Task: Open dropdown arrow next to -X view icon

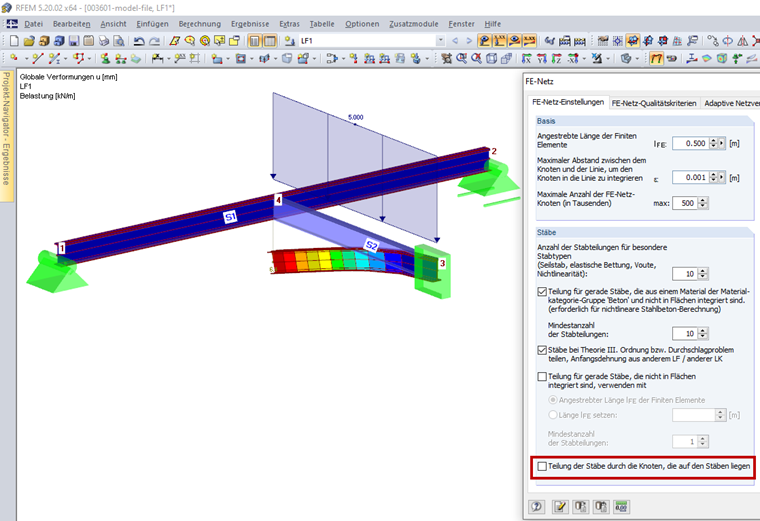Action: tap(584, 59)
